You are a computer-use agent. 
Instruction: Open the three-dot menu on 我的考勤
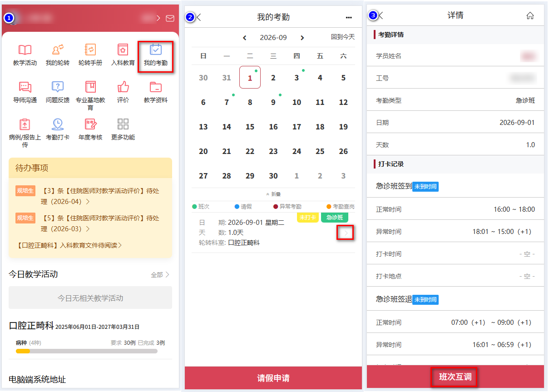pos(349,18)
